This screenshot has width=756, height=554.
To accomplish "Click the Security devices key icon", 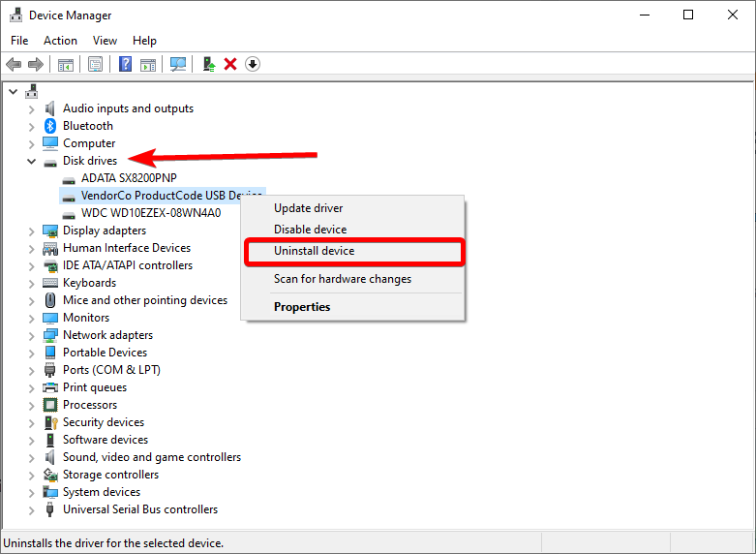I will coord(50,422).
